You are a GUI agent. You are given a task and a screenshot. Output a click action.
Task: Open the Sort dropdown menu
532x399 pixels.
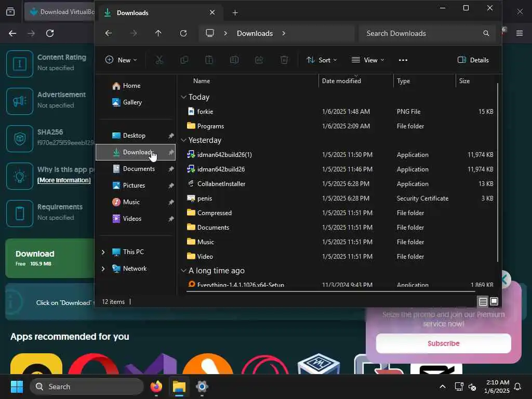(x=322, y=60)
